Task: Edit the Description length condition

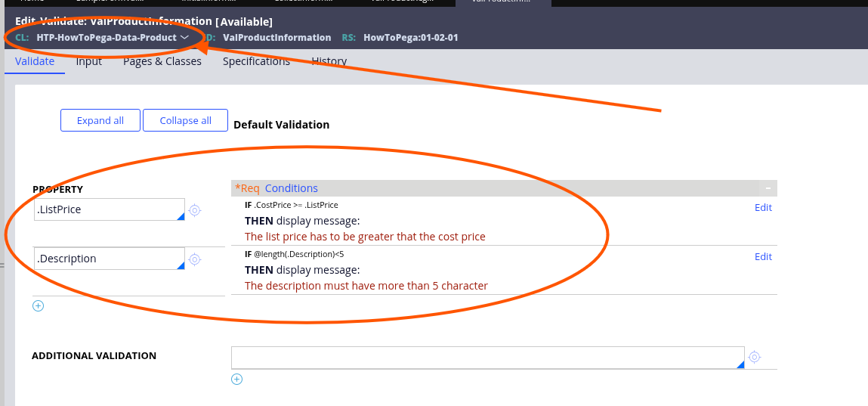Action: point(763,256)
